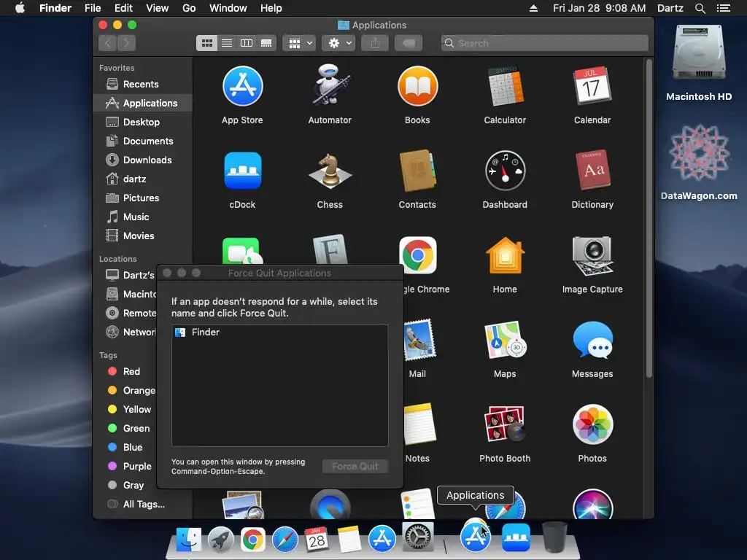Image resolution: width=747 pixels, height=560 pixels.
Task: Open the App Store application icon
Action: point(242,87)
